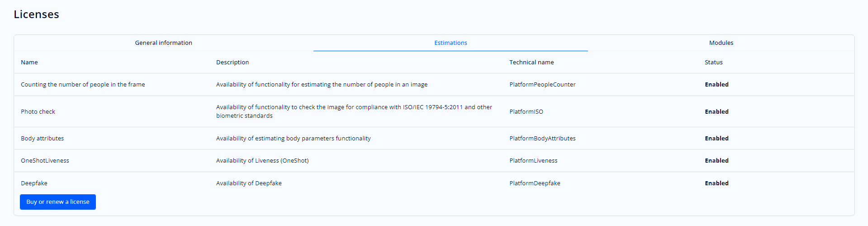Screen dimensions: 868x226
Task: Click the Buy or renew a license button
Action: pos(58,202)
